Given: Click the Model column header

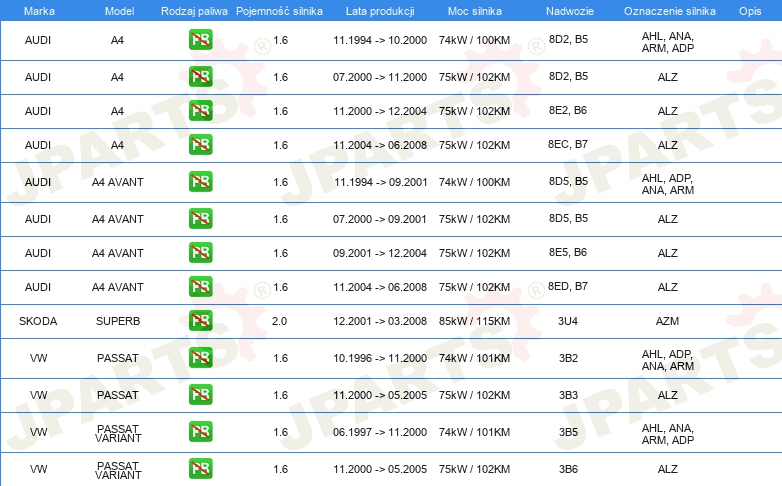Looking at the screenshot, I should [x=119, y=11].
